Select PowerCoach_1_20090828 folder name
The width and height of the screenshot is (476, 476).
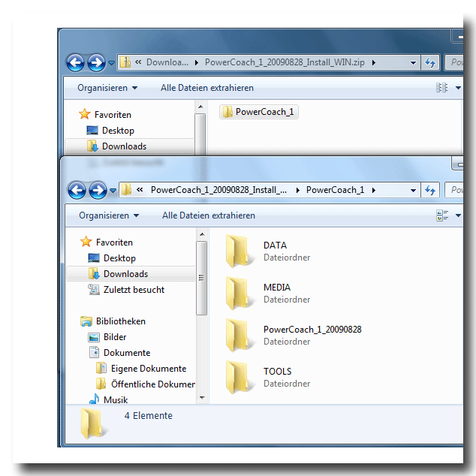[x=312, y=330]
